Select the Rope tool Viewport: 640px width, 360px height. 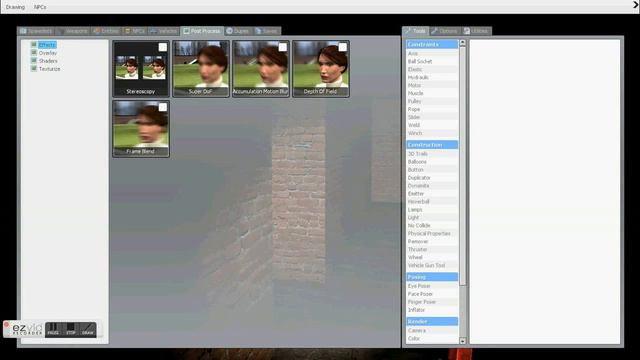click(432, 109)
